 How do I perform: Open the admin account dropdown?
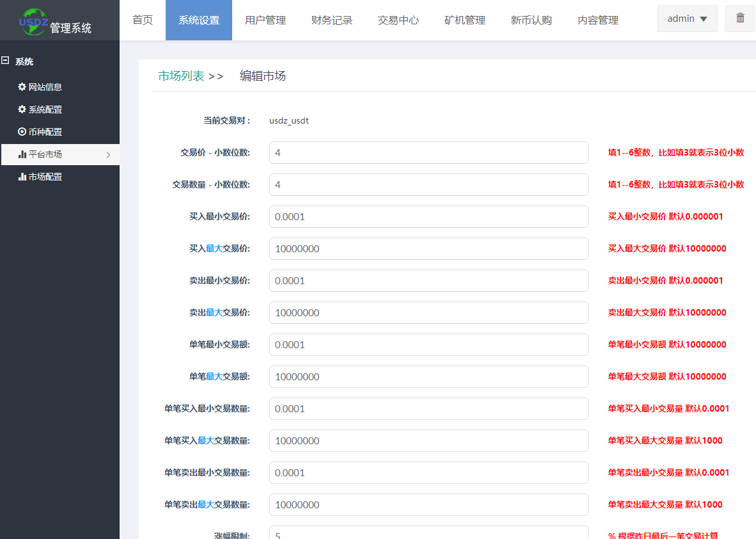[x=687, y=18]
